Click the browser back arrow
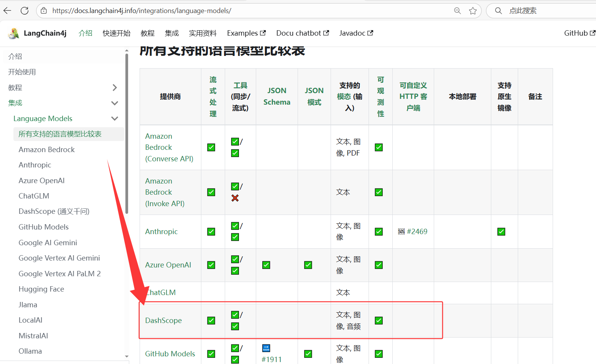The height and width of the screenshot is (364, 596). (8, 11)
